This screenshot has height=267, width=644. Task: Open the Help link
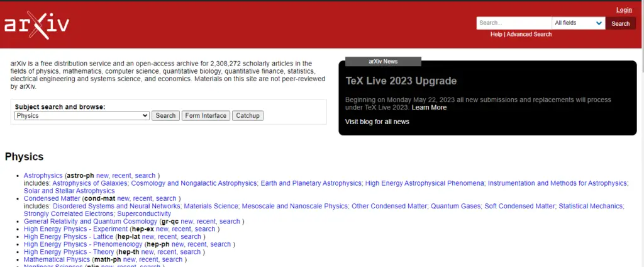click(x=496, y=34)
